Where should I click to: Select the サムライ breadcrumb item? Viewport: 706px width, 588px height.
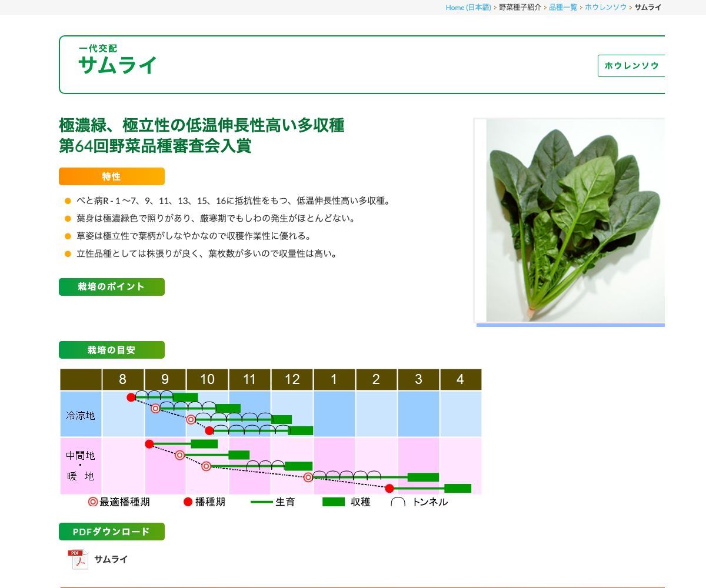(x=647, y=8)
